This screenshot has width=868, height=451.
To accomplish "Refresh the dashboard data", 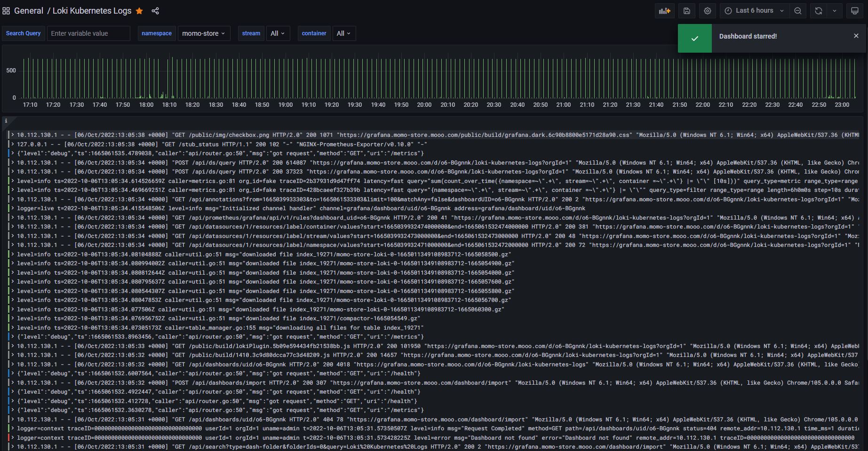I will click(x=819, y=10).
